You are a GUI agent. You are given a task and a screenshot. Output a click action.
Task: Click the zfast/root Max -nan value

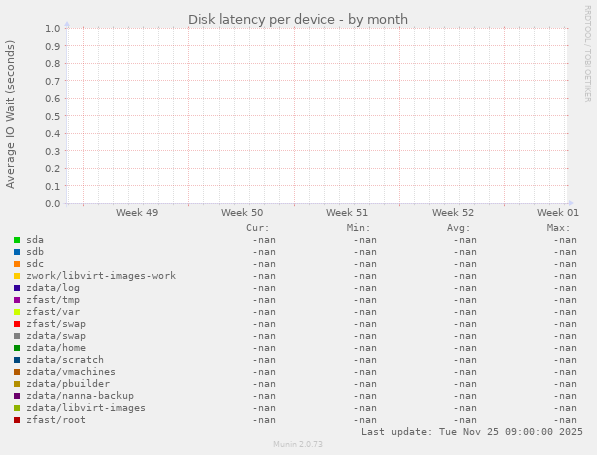[565, 420]
